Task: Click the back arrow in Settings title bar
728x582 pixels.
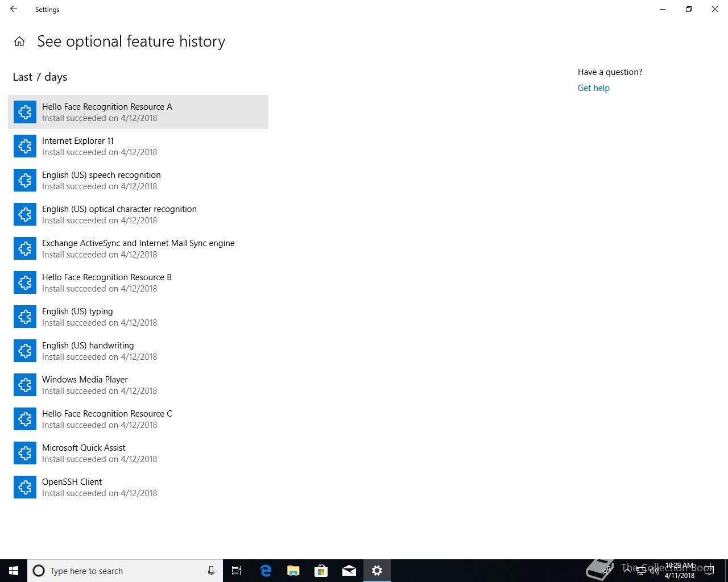Action: tap(14, 9)
